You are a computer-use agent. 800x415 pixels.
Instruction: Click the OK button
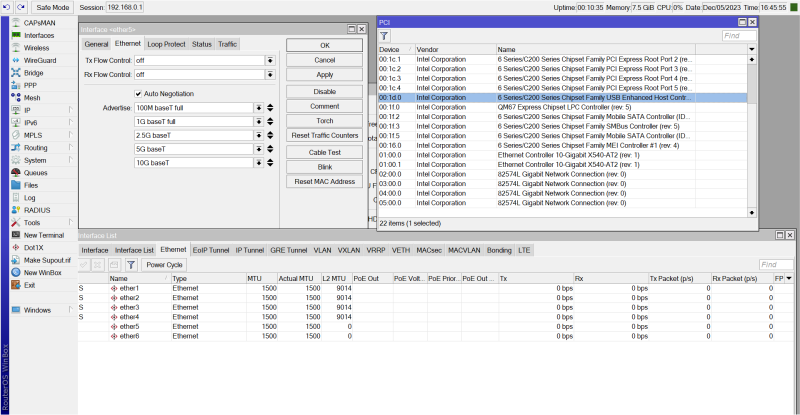(324, 45)
